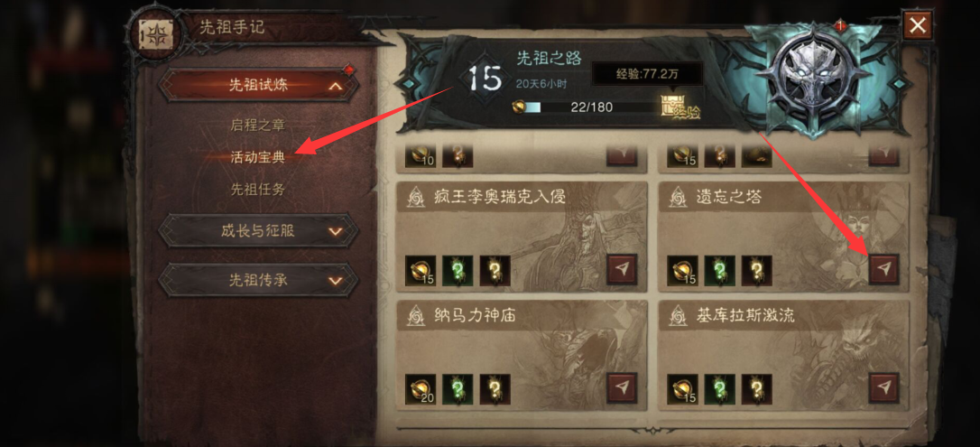Screen dimensions: 980x447
Task: Open the 启程之章 menu entry
Action: [x=257, y=125]
